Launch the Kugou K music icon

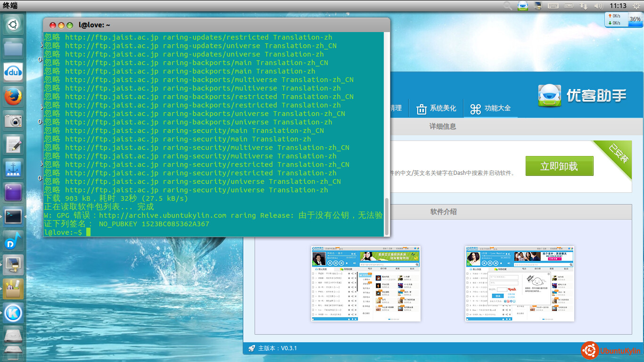[x=14, y=313]
